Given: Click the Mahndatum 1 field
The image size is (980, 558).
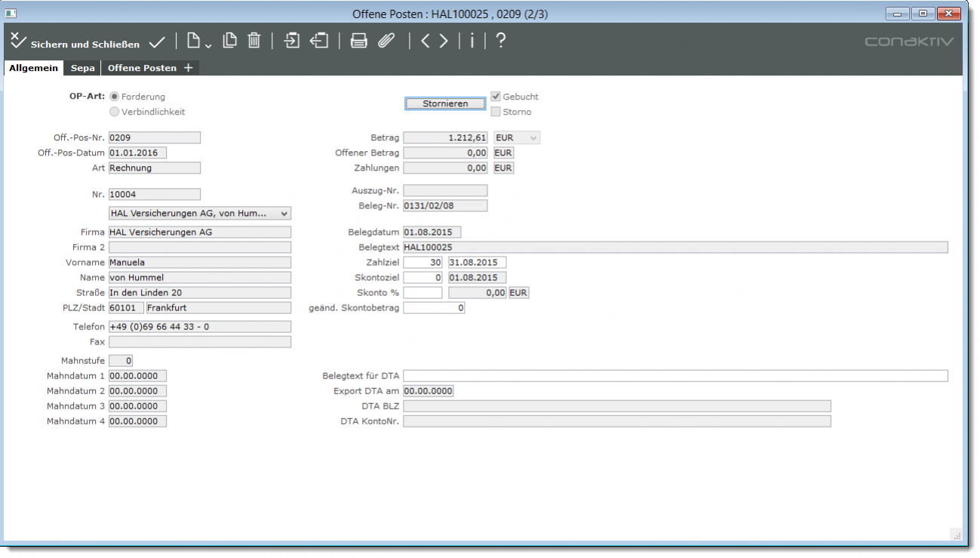Looking at the screenshot, I should point(138,376).
